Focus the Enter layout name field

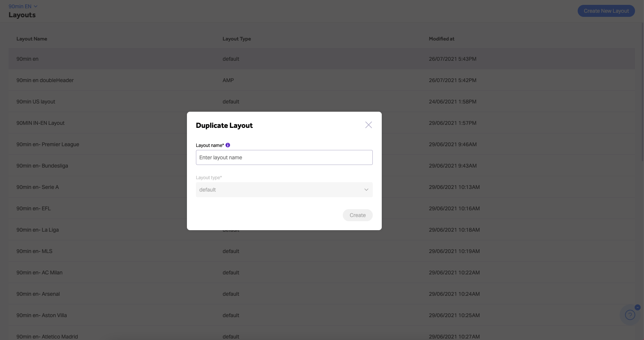point(284,157)
